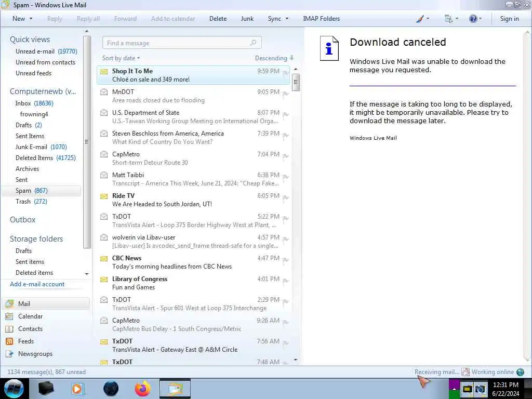Open the Sync dropdown arrow

[287, 19]
